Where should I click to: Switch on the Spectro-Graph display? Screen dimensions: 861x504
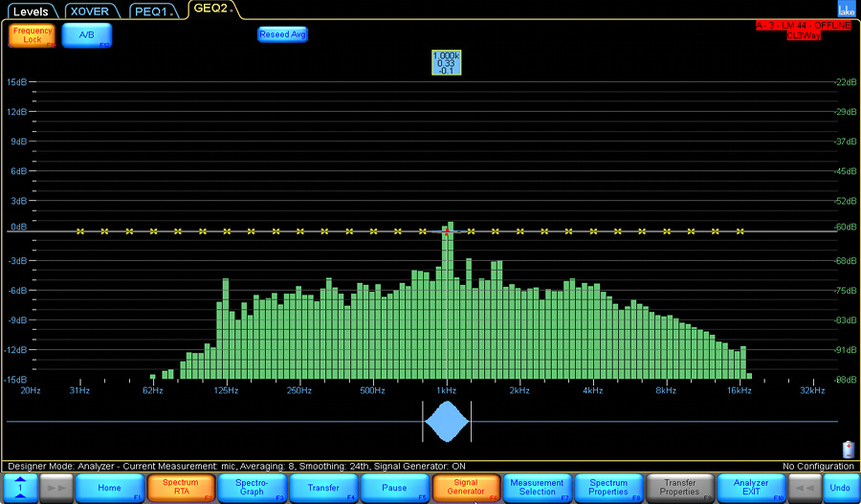coord(252,488)
